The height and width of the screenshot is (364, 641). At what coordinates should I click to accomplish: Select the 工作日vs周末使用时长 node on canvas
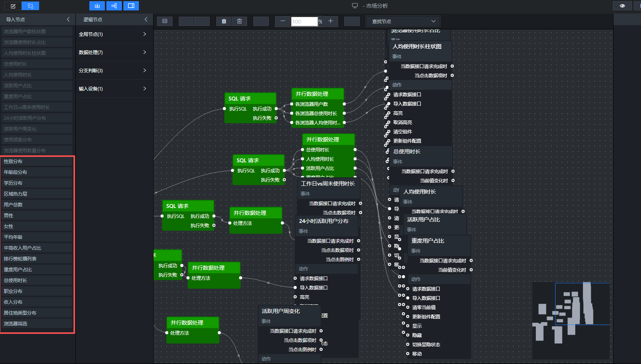(x=328, y=184)
